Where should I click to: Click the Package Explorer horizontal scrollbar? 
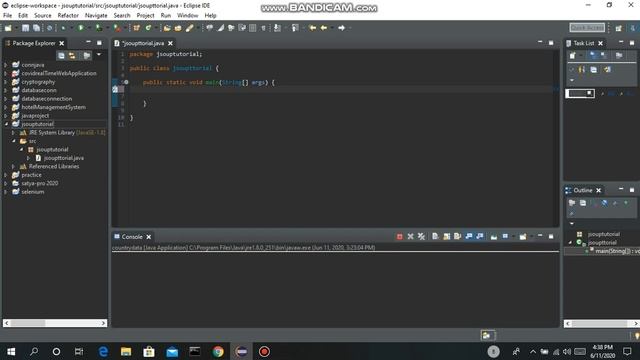55,323
